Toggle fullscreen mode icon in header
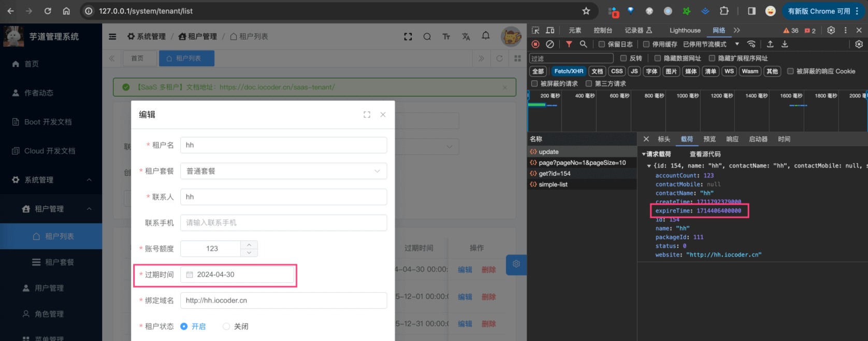 pos(408,36)
